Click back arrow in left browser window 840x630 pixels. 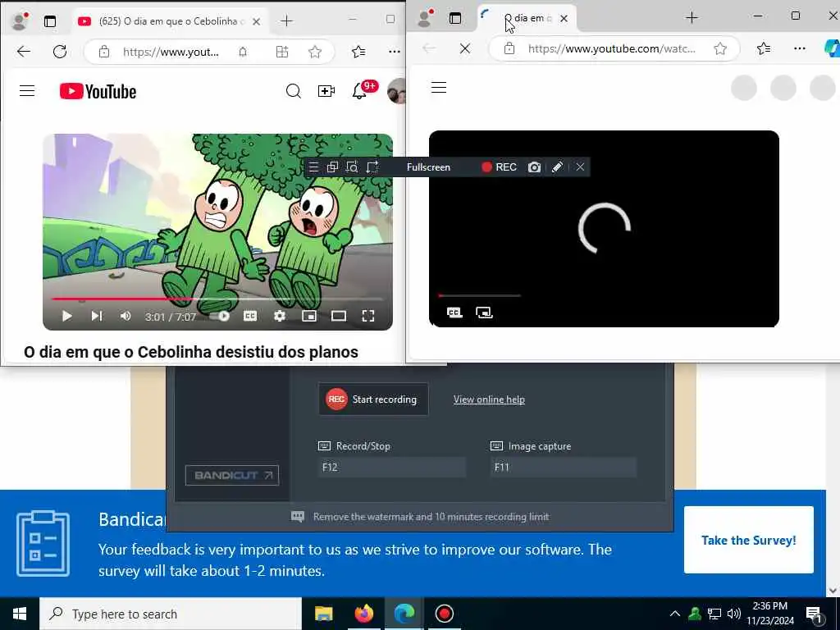tap(24, 52)
